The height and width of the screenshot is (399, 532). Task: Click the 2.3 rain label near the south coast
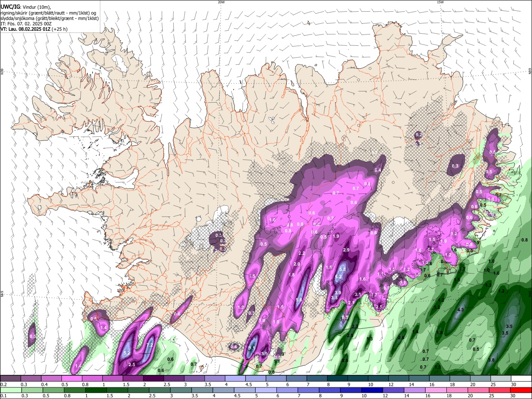click(355, 327)
